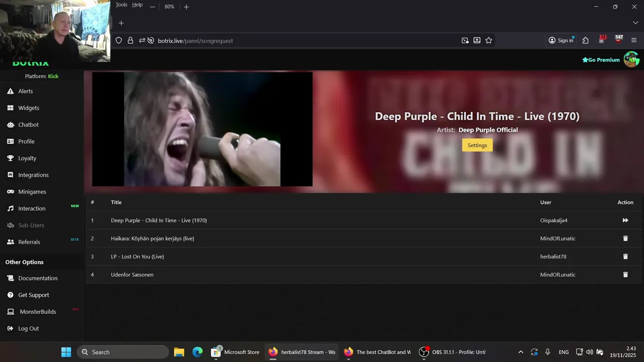
Task: Expand the system tray hidden icons
Action: pyautogui.click(x=521, y=352)
